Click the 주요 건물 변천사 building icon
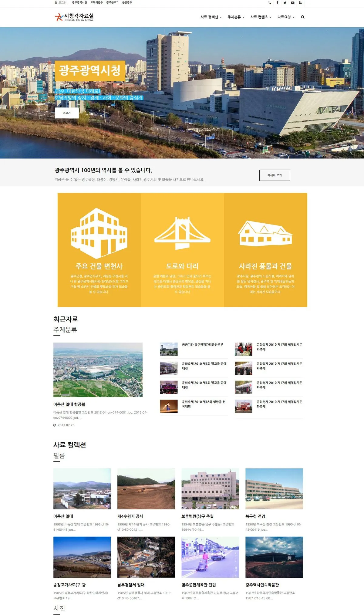 99,233
